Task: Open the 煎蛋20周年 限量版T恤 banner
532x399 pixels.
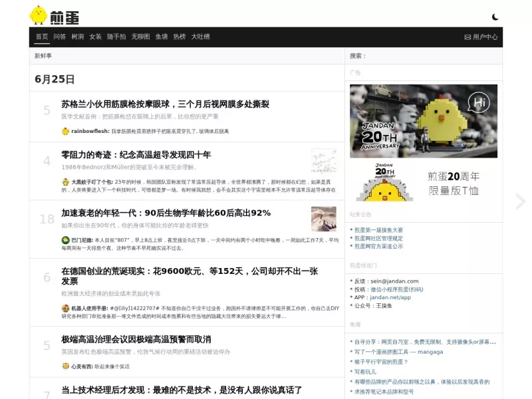Action: 424,184
